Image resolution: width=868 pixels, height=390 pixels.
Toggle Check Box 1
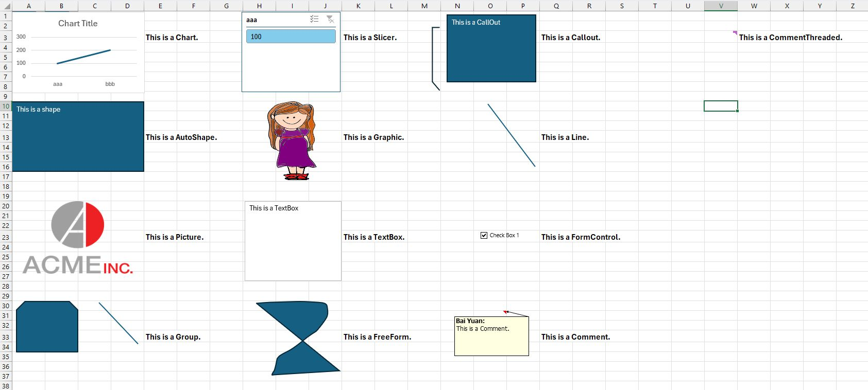click(484, 235)
